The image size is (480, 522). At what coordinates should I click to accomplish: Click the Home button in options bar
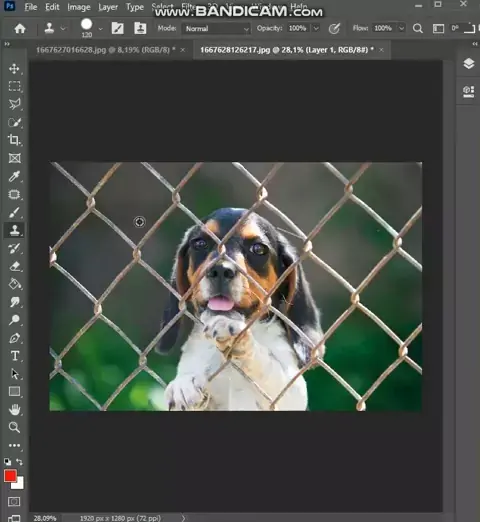20,28
